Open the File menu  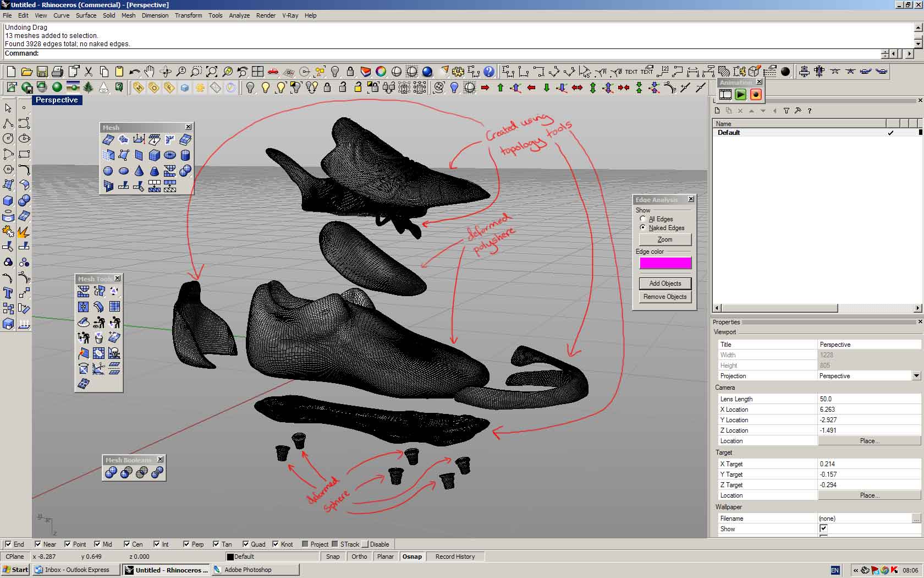(7, 15)
